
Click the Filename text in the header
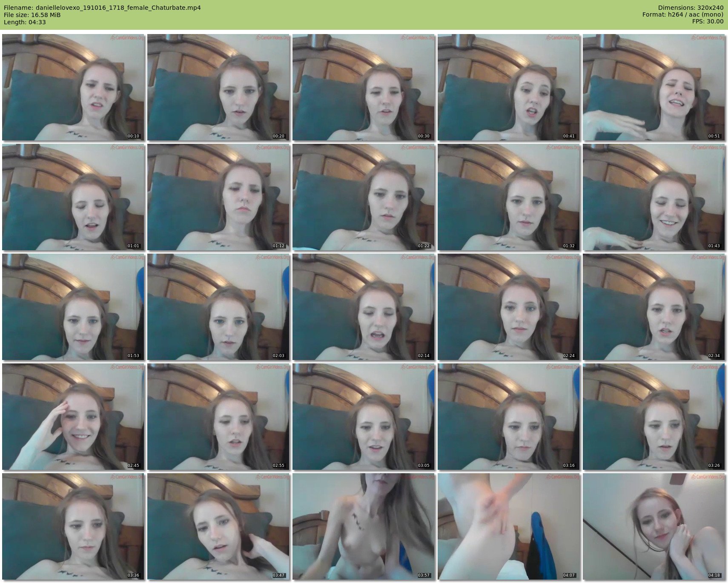[102, 8]
